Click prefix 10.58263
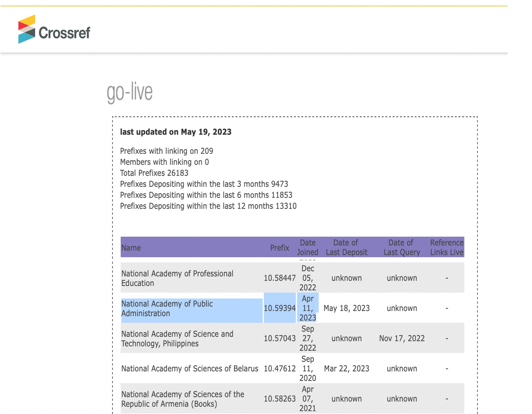Image resolution: width=532 pixels, height=414 pixels. [x=280, y=399]
